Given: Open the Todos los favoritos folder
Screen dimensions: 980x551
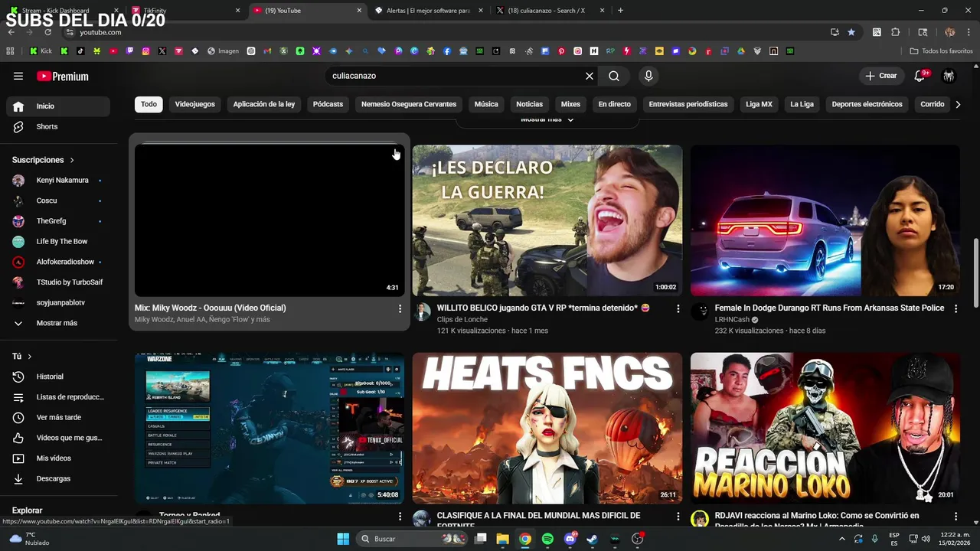Looking at the screenshot, I should [x=941, y=51].
